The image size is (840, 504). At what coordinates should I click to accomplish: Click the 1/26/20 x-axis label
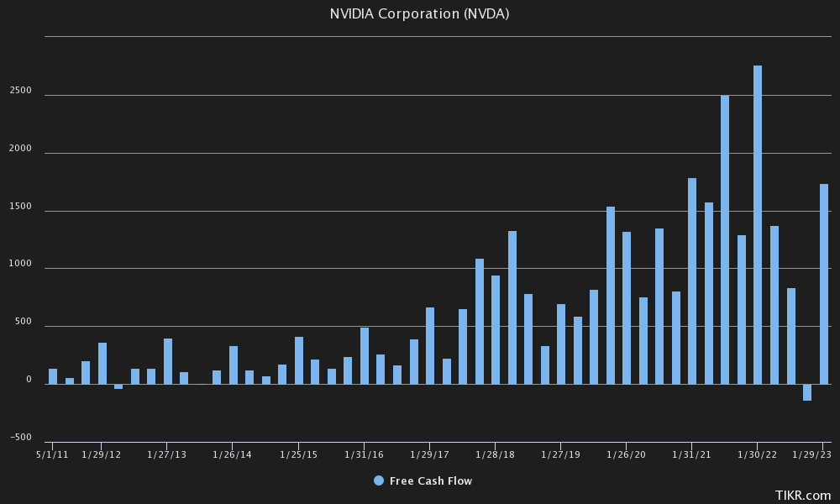pos(626,454)
